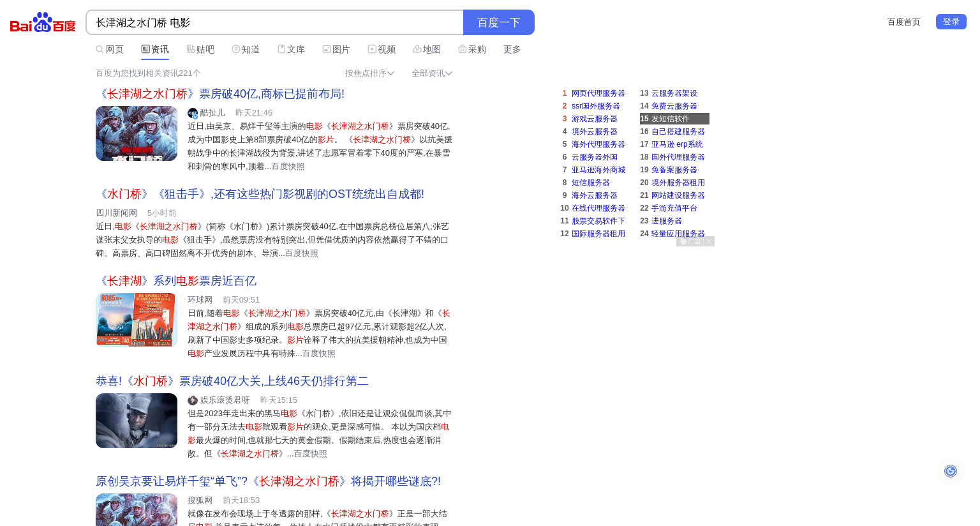Click the round floating icon at bottom right
This screenshot has height=526, width=980.
951,471
